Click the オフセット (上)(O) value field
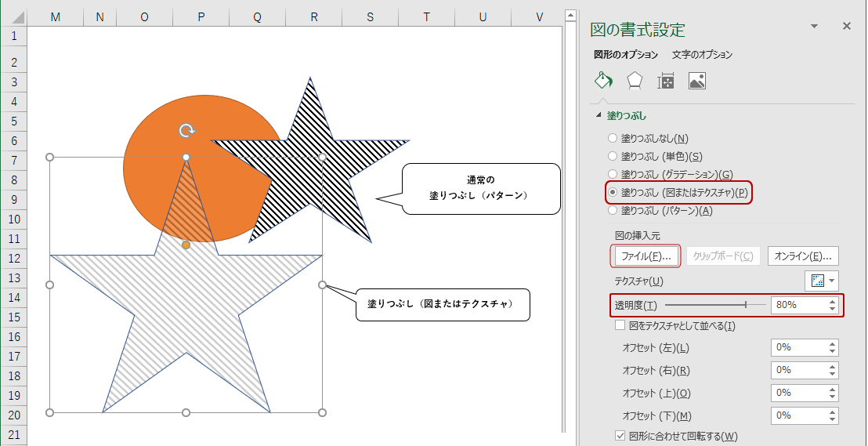The image size is (868, 446). (x=797, y=393)
